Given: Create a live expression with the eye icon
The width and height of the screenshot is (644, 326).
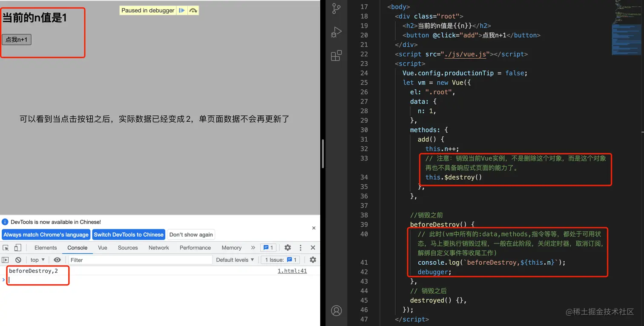Looking at the screenshot, I should [57, 260].
